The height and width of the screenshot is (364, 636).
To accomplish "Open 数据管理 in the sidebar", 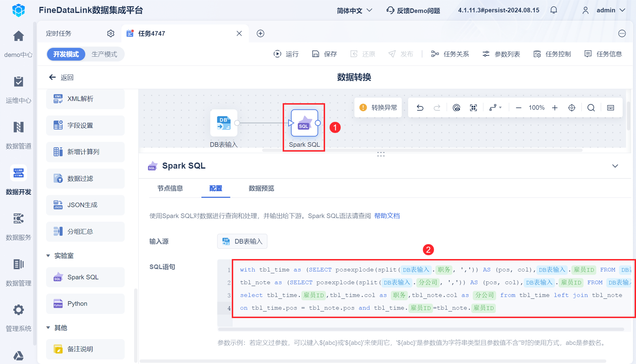I will coord(18,272).
